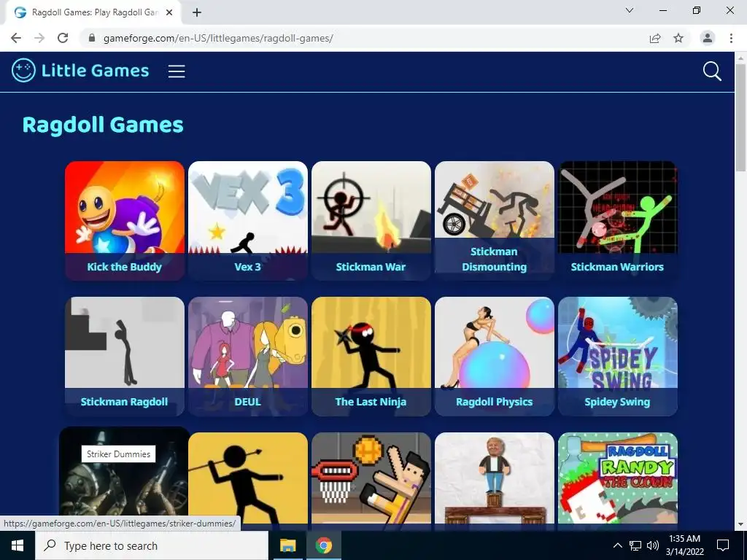Open the Ragdoll Randy the Clown thumbnail
The height and width of the screenshot is (560, 747).
coord(617,481)
